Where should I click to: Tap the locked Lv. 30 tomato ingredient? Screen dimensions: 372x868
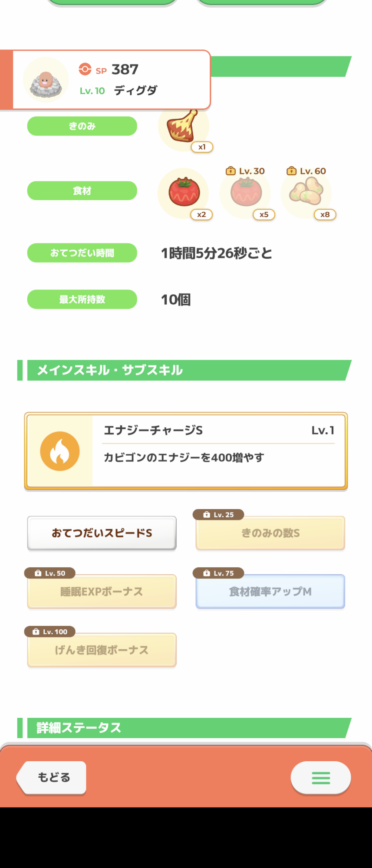point(246,193)
